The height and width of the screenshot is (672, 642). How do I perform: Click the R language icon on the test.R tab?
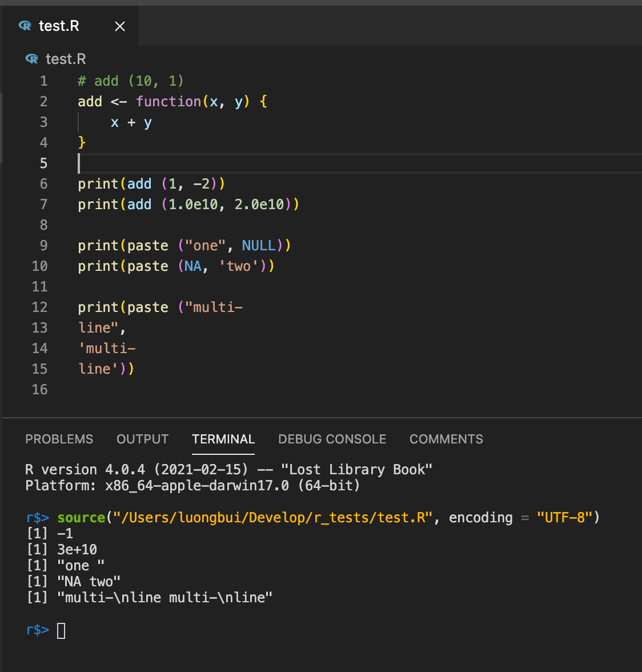(23, 26)
